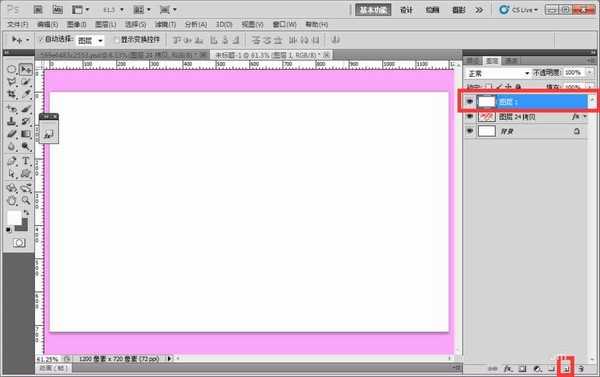Reset default foreground and background colors

[9, 230]
